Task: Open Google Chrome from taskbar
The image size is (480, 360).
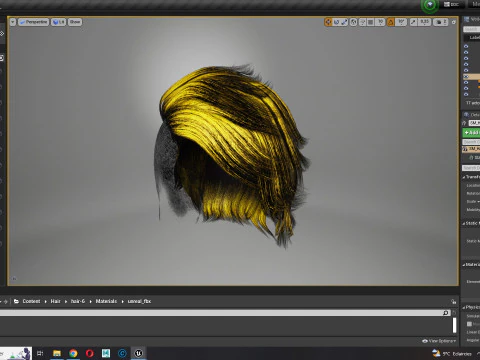Action: coord(73,353)
